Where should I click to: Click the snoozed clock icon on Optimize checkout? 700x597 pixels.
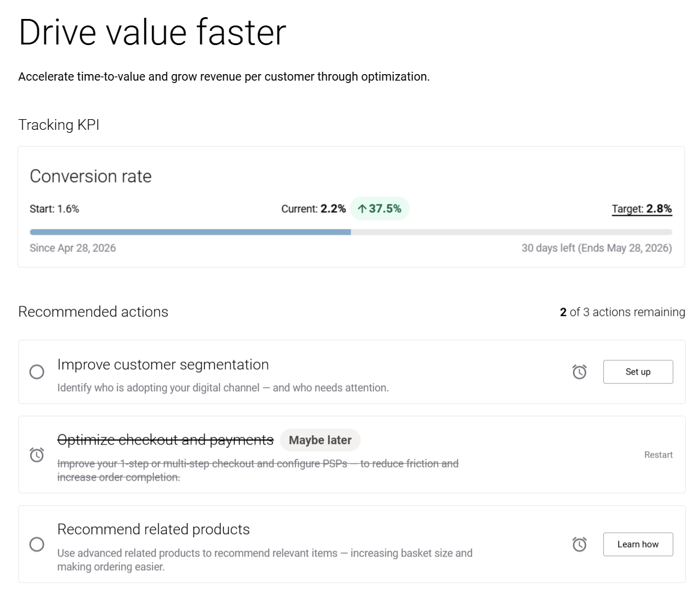point(37,455)
